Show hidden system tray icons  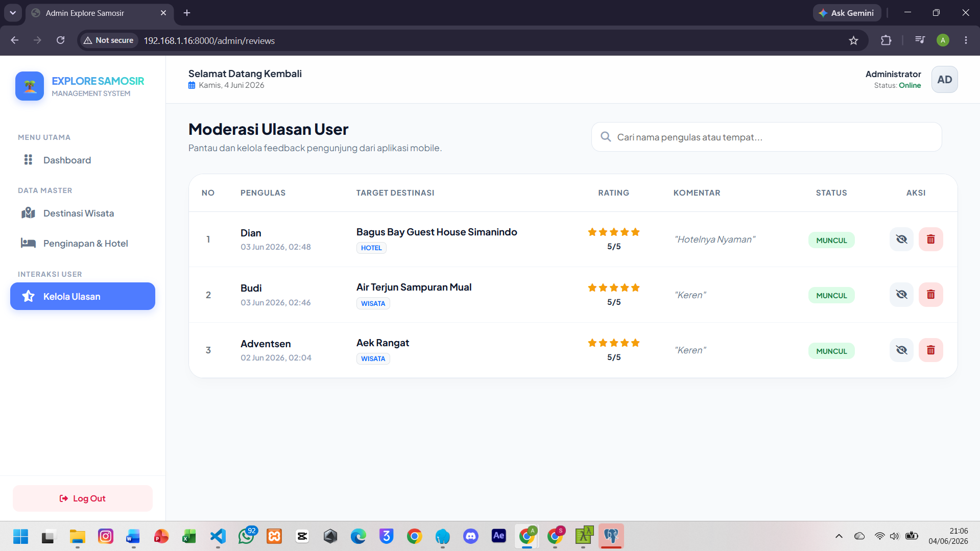coord(839,536)
